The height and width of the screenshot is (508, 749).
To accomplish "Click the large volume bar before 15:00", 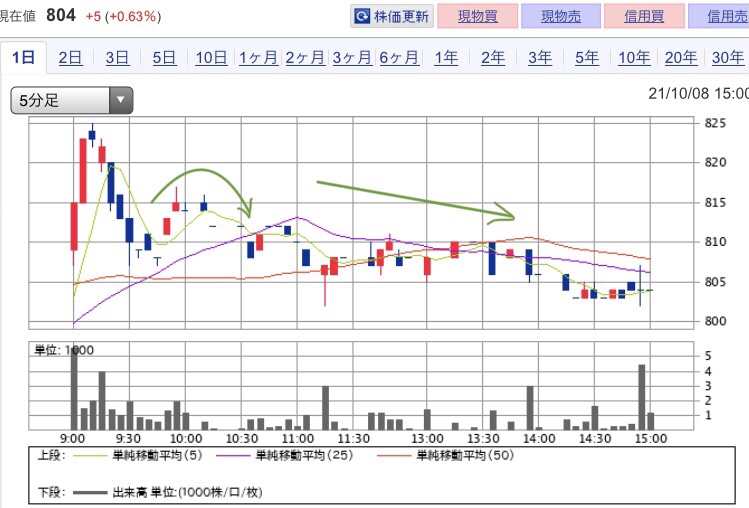I will pyautogui.click(x=642, y=397).
